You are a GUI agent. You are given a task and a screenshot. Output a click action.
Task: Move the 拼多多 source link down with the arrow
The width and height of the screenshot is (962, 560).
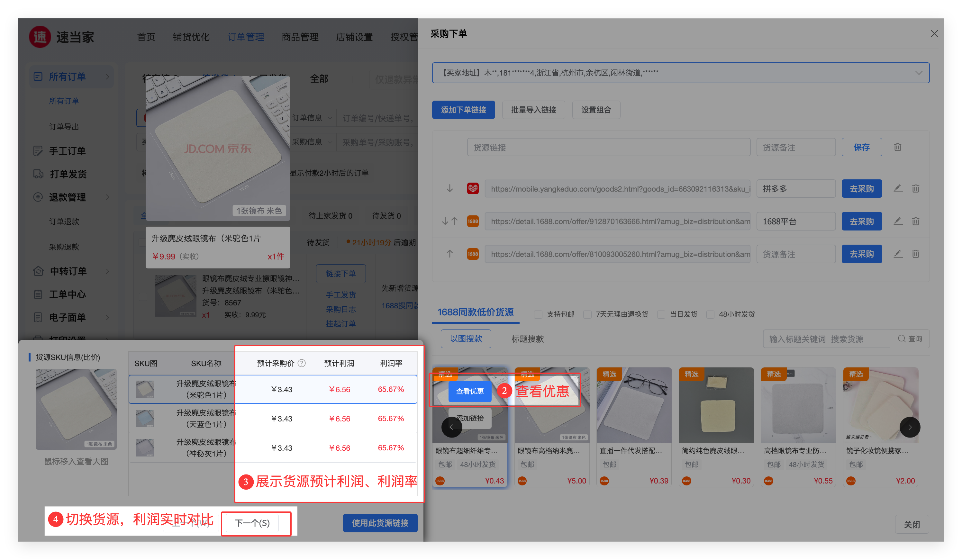pyautogui.click(x=450, y=189)
